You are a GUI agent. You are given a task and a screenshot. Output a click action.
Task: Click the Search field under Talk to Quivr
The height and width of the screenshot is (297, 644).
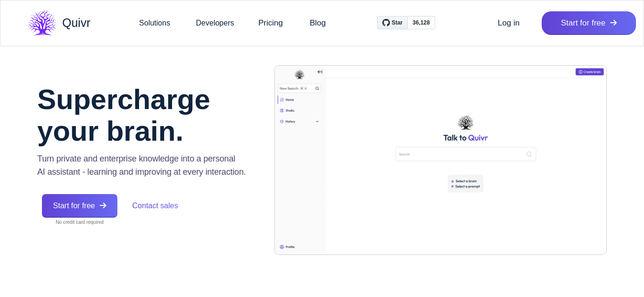point(466,154)
